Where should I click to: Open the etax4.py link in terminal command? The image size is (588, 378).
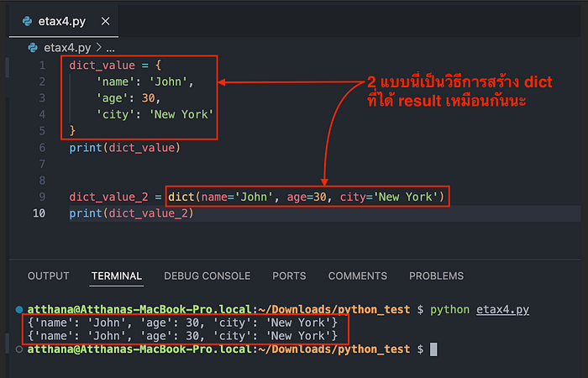point(502,310)
